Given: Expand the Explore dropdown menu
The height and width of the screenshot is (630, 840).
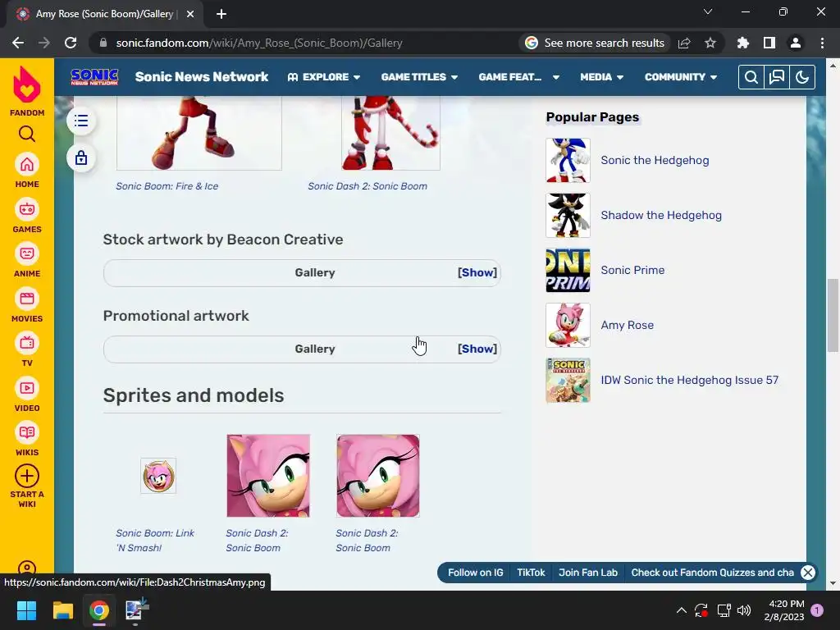Looking at the screenshot, I should pos(323,77).
